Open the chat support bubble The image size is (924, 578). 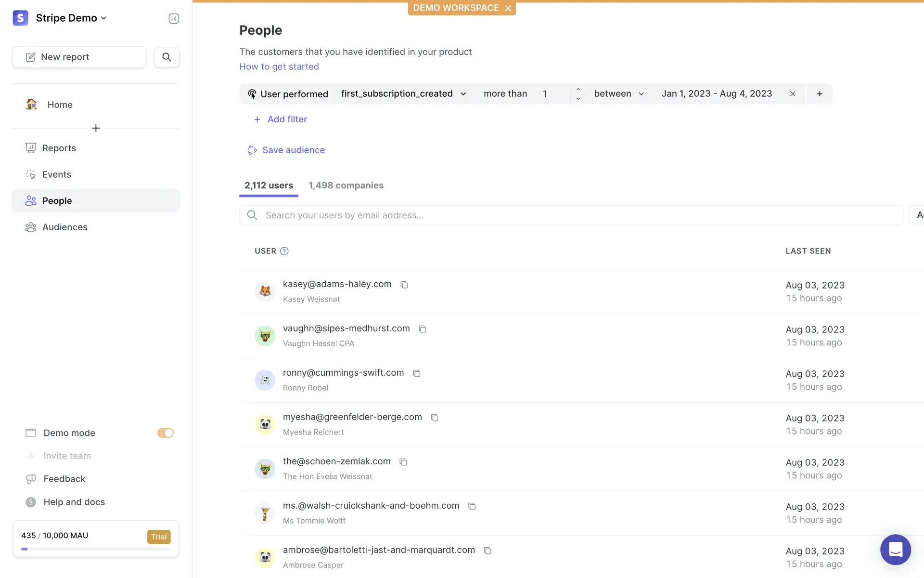point(895,549)
